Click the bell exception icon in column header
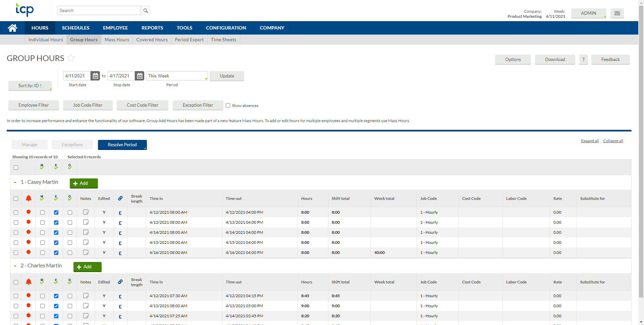Image resolution: width=644 pixels, height=325 pixels. click(29, 198)
